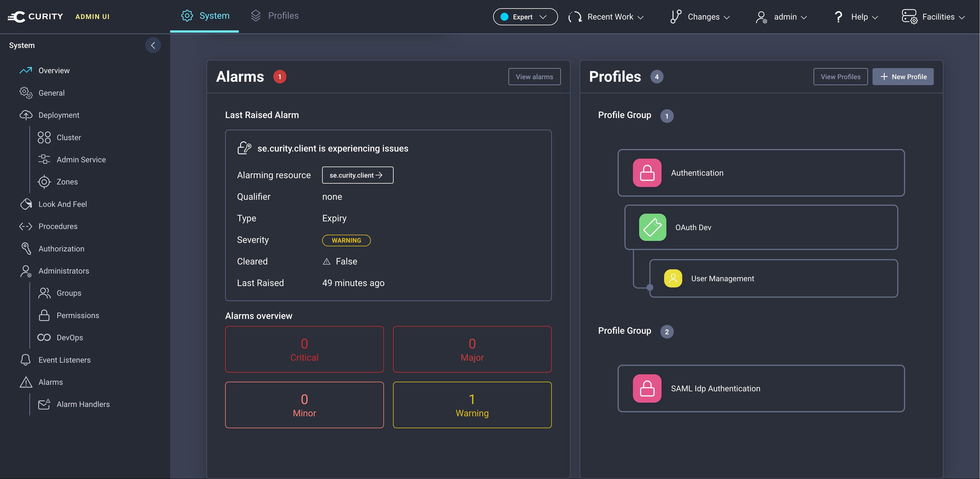Click the Procedures code arrows icon
This screenshot has width=980, height=479.
point(26,226)
